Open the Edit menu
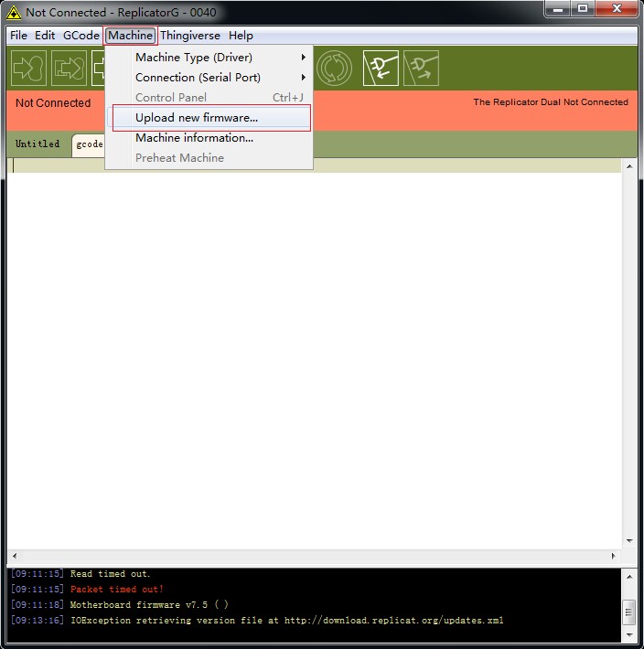644x649 pixels. click(45, 36)
